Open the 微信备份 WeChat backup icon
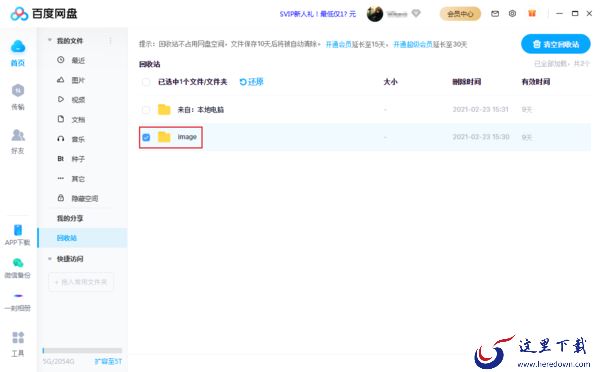Viewport: 600px width, 372px height. (18, 263)
